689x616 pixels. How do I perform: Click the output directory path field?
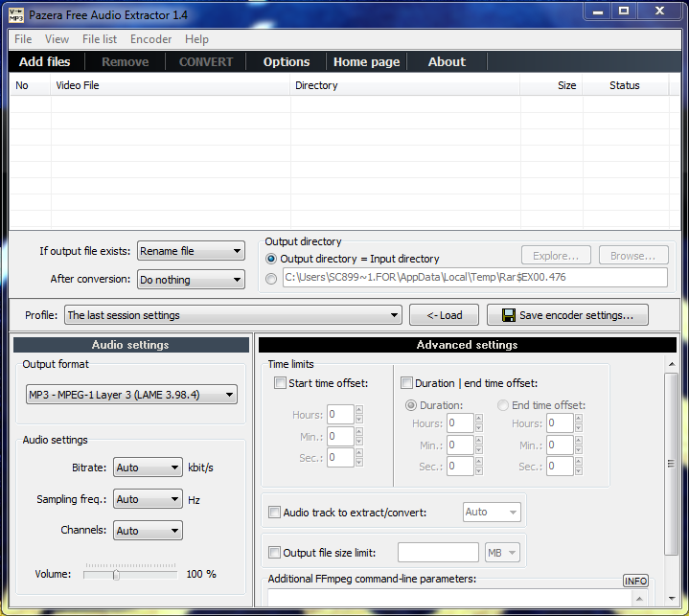point(474,277)
